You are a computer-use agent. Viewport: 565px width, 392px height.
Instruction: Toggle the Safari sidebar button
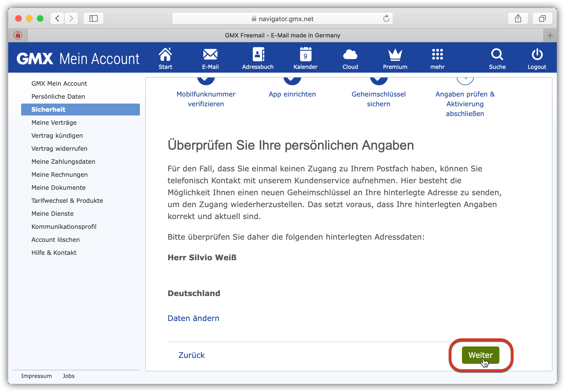(x=94, y=18)
